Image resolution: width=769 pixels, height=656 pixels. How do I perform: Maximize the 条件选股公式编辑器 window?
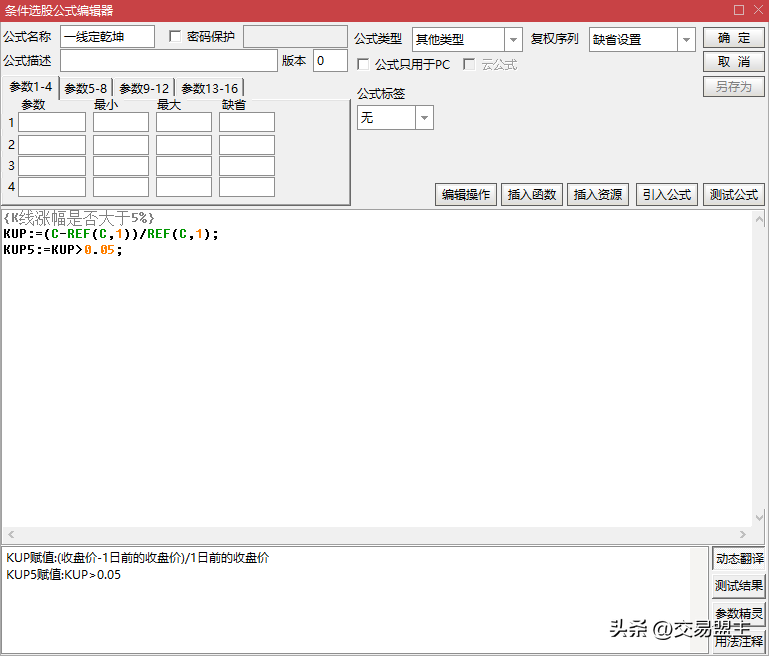[739, 10]
